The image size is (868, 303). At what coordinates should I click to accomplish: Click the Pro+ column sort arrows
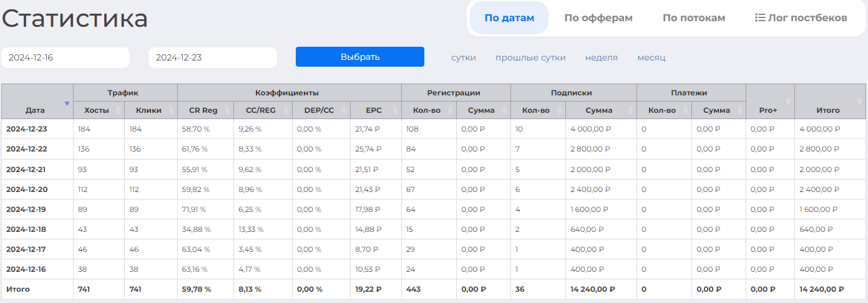pyautogui.click(x=789, y=100)
